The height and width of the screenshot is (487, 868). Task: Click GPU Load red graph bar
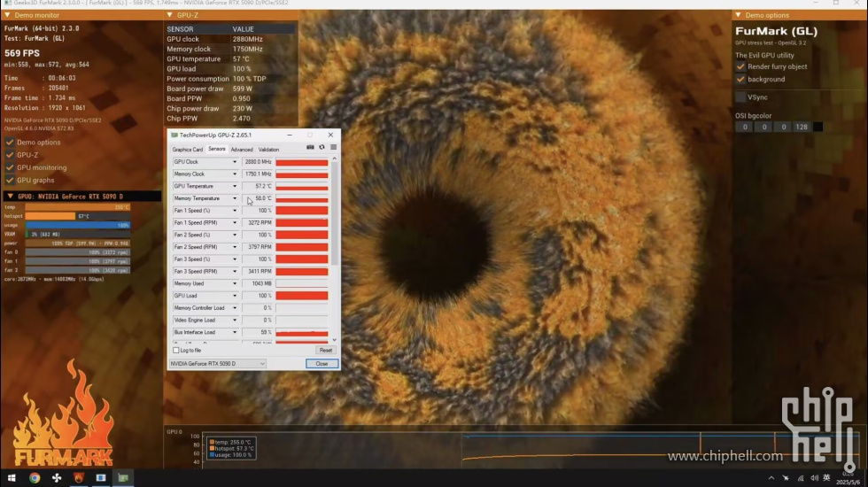[302, 296]
